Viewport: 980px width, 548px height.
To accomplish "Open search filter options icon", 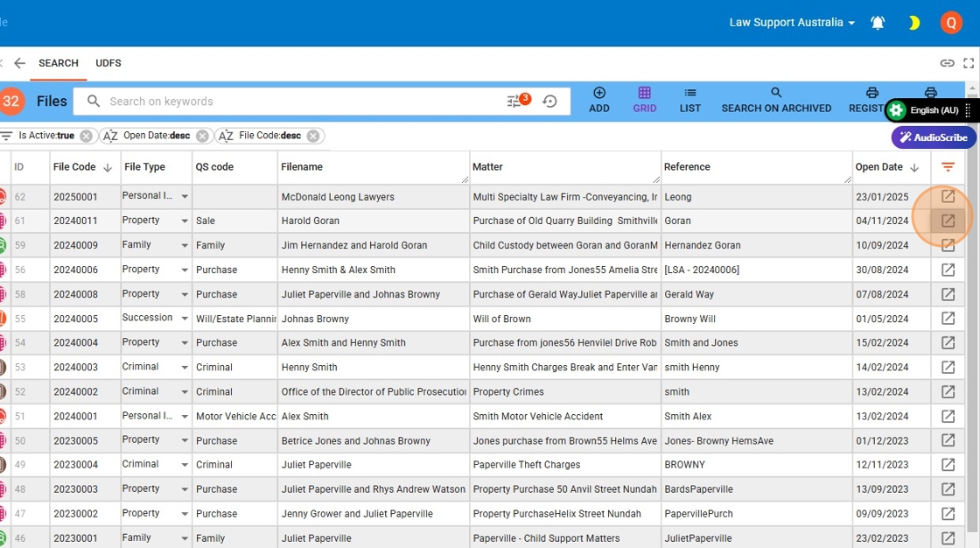I will pyautogui.click(x=514, y=102).
